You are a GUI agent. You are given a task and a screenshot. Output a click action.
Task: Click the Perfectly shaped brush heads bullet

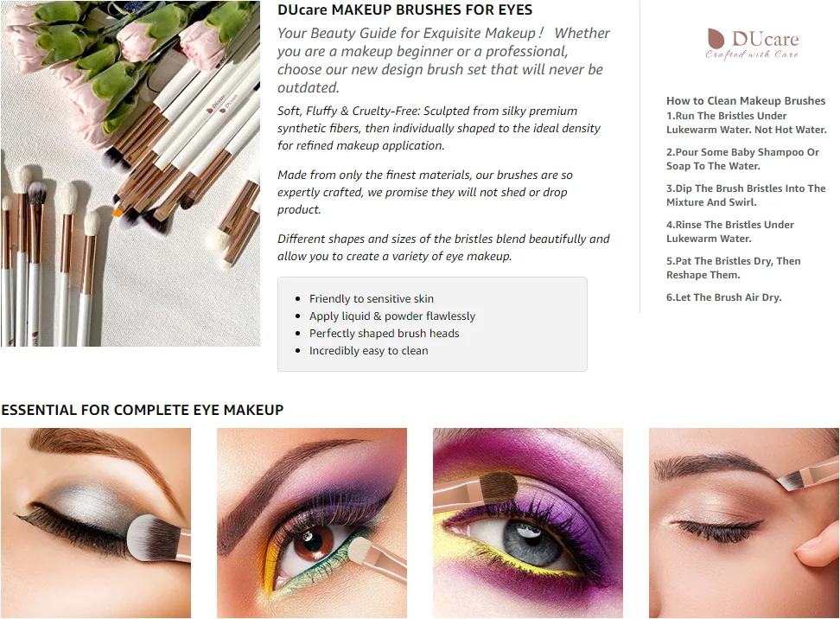tap(384, 334)
